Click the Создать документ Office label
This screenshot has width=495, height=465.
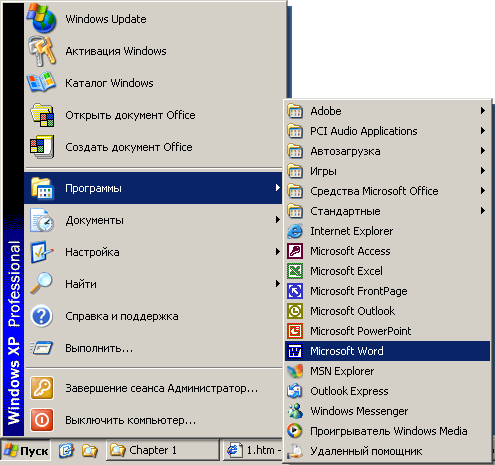129,147
